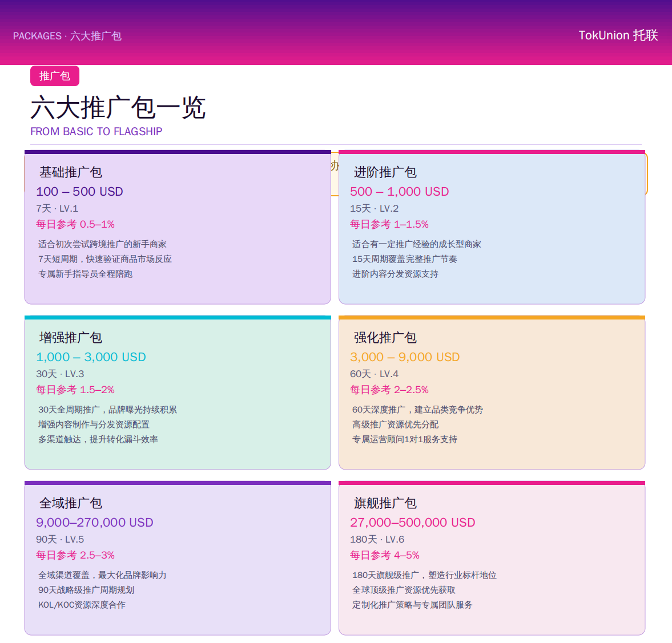Click 每日参考 4–5% rate
Screen dimensions: 672x643
(385, 555)
